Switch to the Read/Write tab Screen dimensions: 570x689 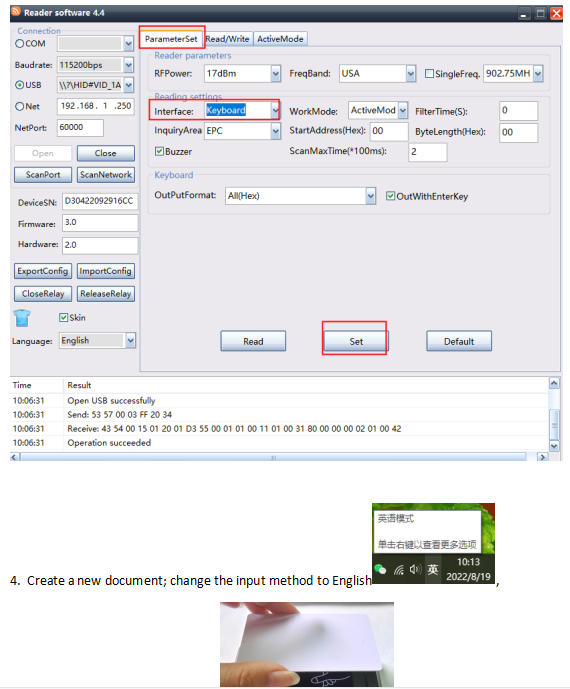[227, 39]
